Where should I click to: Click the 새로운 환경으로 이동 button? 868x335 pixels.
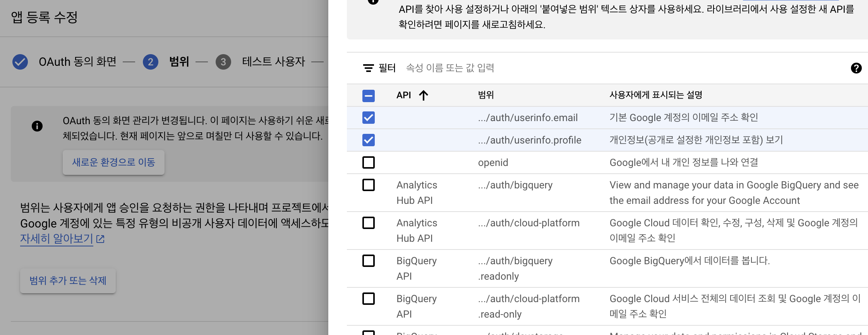click(x=113, y=162)
